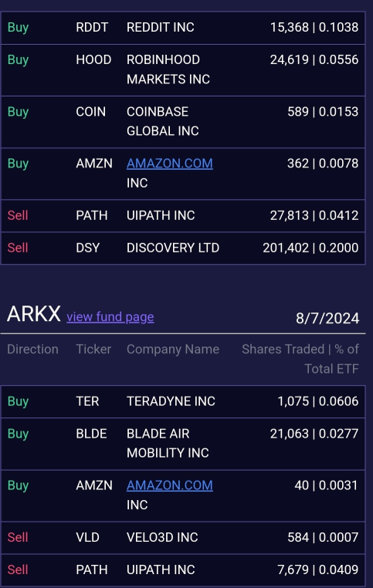Select the TERADYNE INC row
This screenshot has height=588, width=373.
[183, 401]
